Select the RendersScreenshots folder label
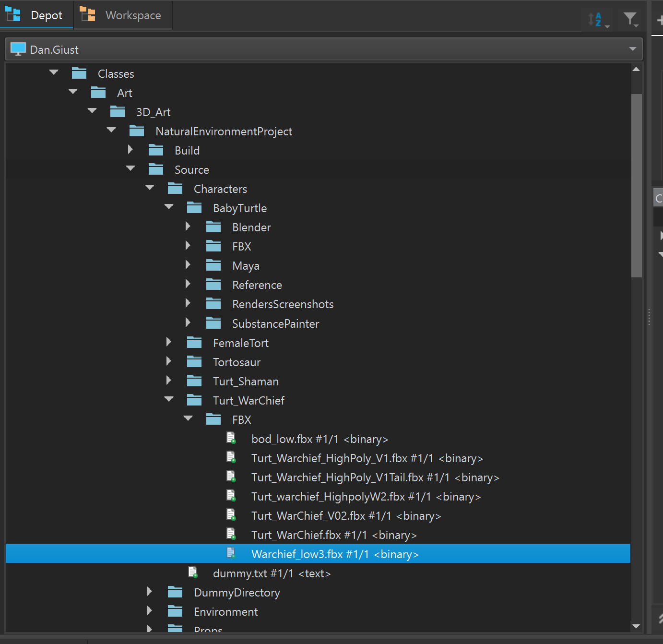Viewport: 663px width, 644px height. [x=283, y=304]
